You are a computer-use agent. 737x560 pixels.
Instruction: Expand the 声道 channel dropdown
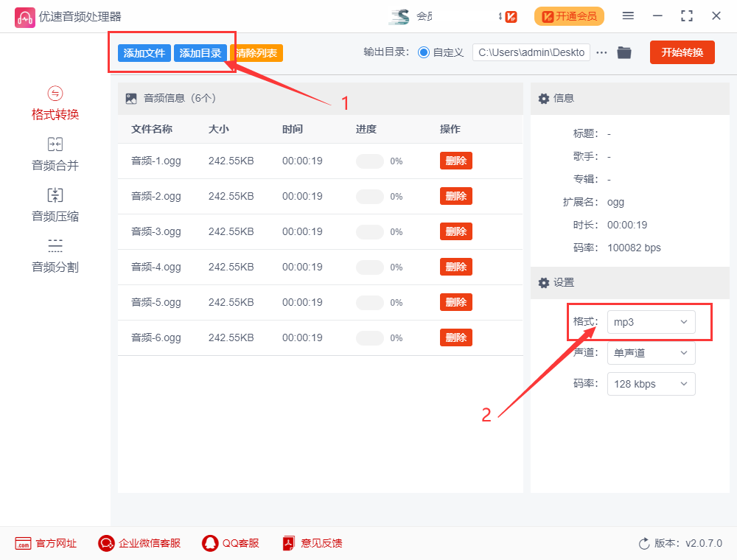pos(651,353)
